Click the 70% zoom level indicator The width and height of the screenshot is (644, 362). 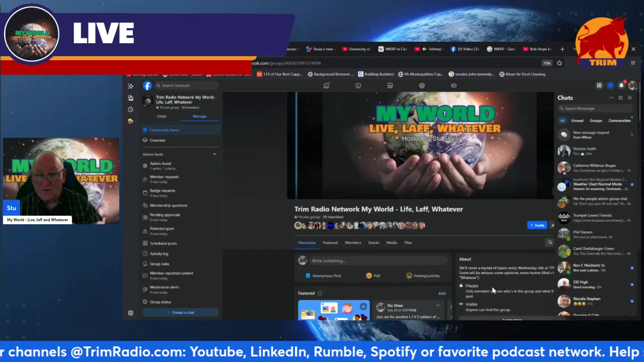pos(547,63)
